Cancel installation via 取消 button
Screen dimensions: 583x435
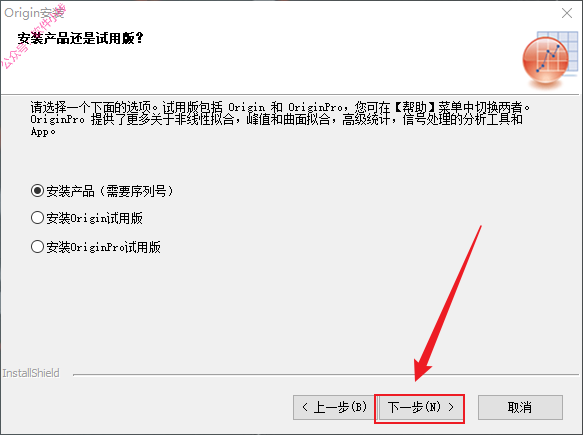[520, 407]
